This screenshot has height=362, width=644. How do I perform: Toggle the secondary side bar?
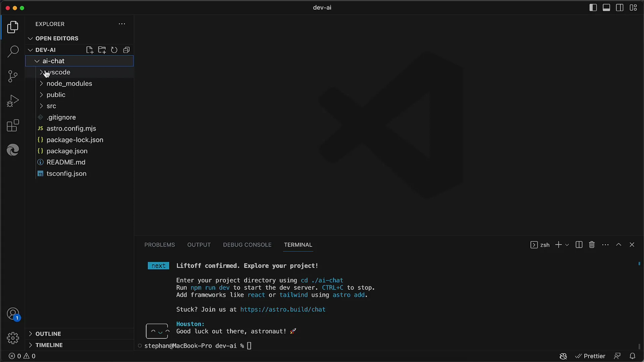620,8
